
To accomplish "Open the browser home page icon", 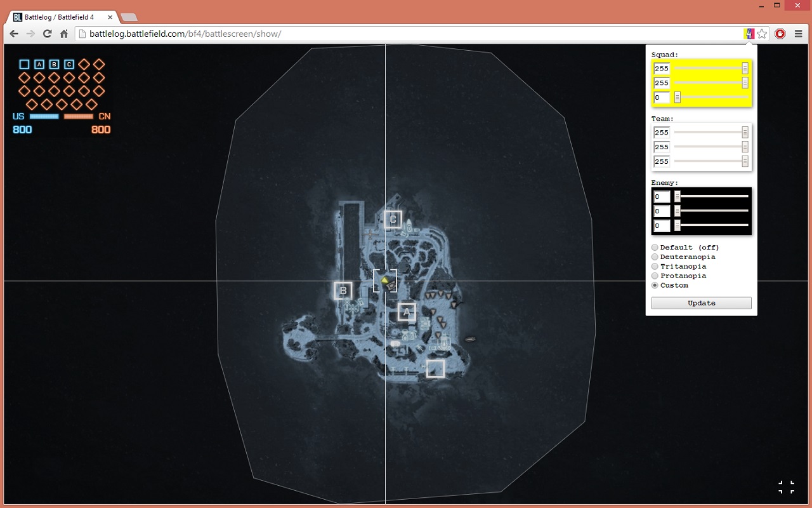I will pos(64,34).
